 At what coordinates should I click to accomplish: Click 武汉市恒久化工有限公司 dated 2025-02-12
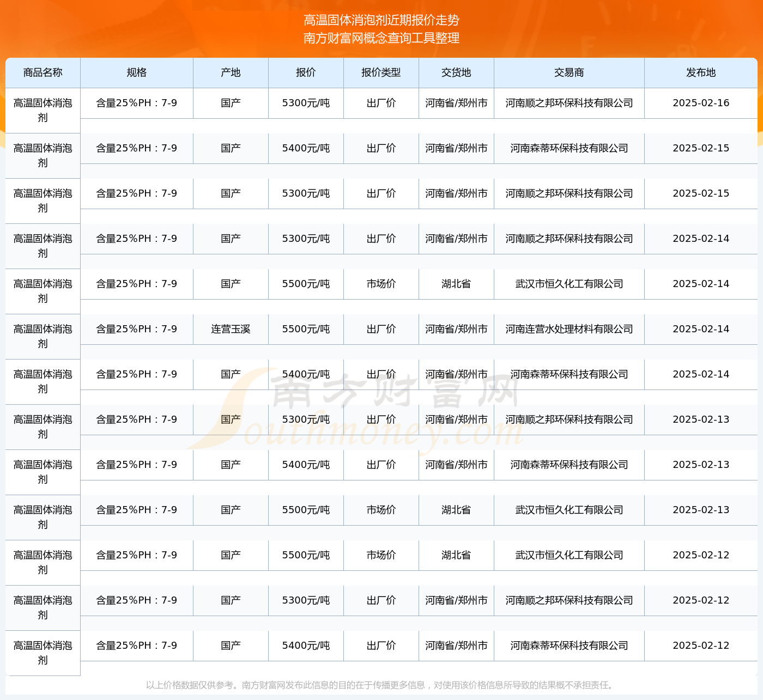(x=569, y=555)
